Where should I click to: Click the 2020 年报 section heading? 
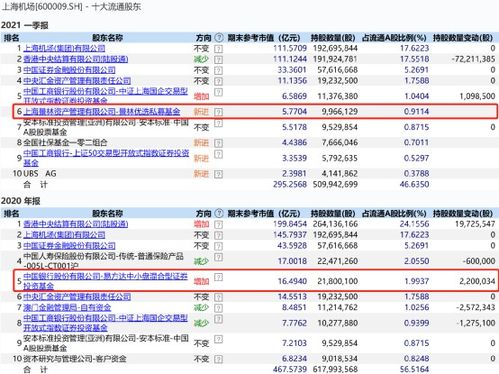pos(21,201)
